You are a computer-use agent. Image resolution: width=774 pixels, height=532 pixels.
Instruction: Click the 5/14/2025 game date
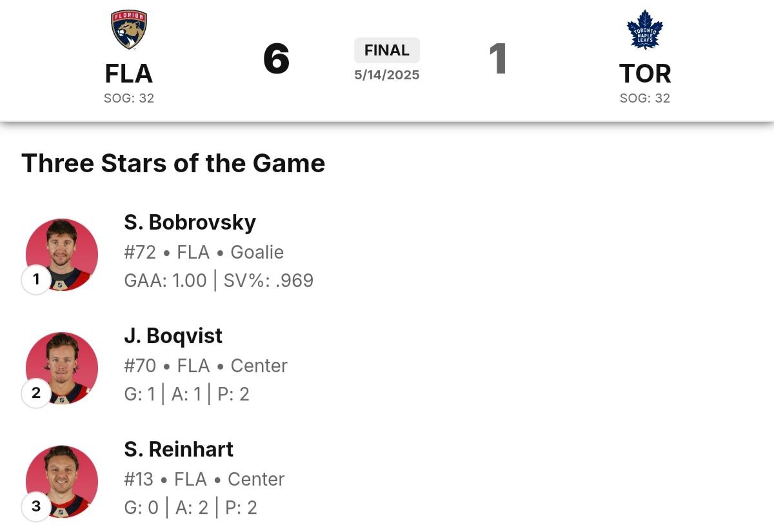[387, 75]
